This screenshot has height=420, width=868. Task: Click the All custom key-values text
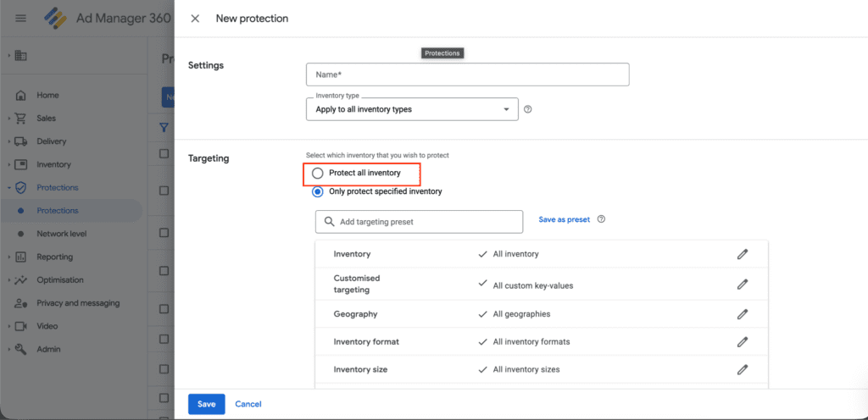[533, 285]
